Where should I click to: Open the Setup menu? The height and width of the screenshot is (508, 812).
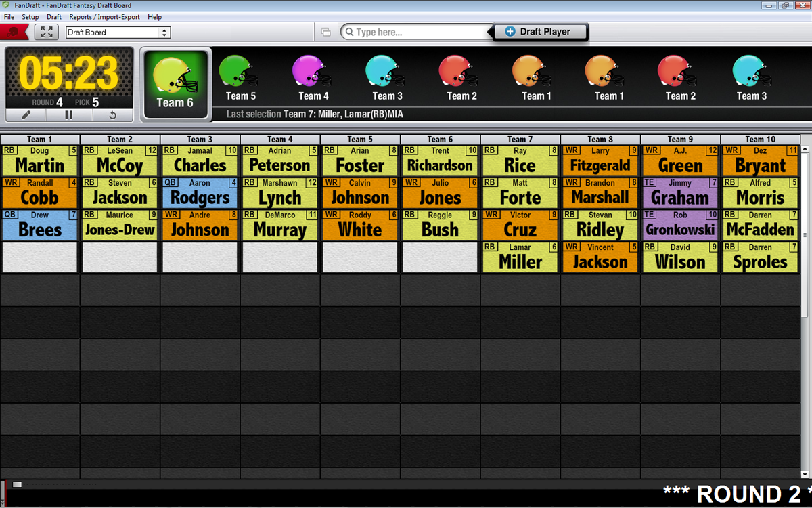[30, 17]
